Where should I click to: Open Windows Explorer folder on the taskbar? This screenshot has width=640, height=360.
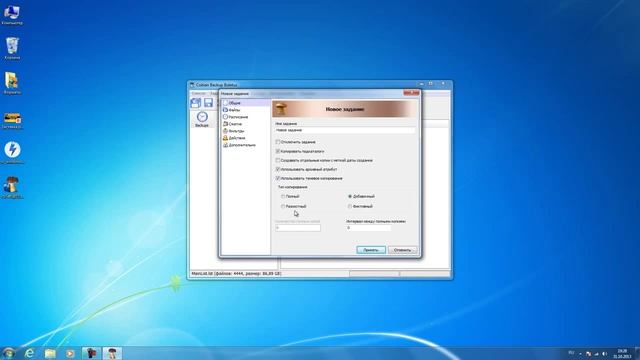click(x=50, y=353)
